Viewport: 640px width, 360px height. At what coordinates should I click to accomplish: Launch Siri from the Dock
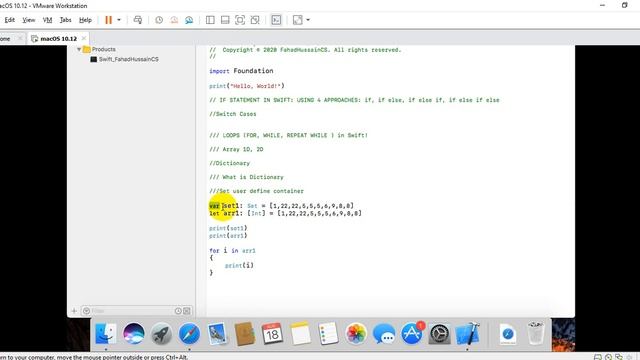133,334
